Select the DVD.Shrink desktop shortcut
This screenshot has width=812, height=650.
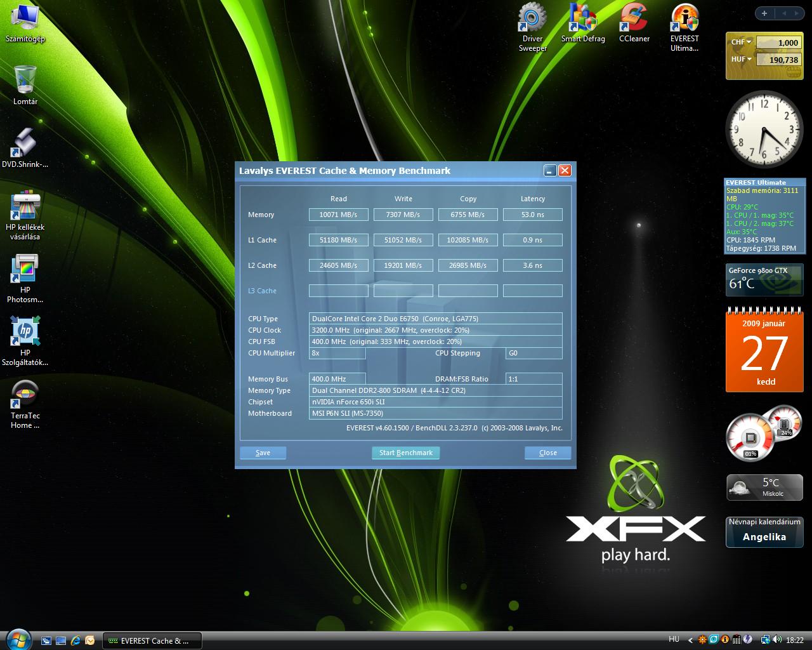(x=25, y=148)
